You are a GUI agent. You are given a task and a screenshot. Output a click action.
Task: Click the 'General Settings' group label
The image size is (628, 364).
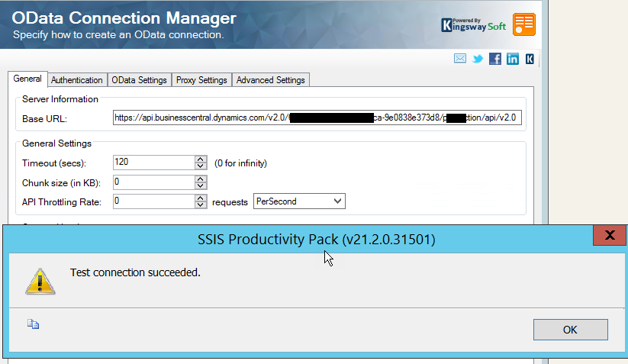57,143
